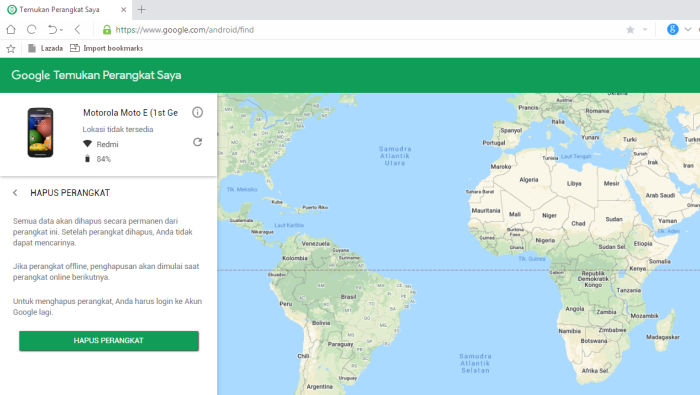
Task: Close the Temukan Perangkat Saya tab
Action: [124, 9]
